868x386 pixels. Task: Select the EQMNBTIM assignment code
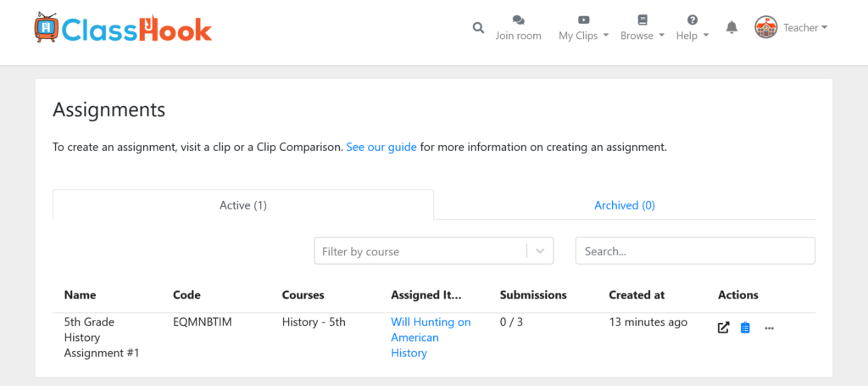(x=203, y=322)
